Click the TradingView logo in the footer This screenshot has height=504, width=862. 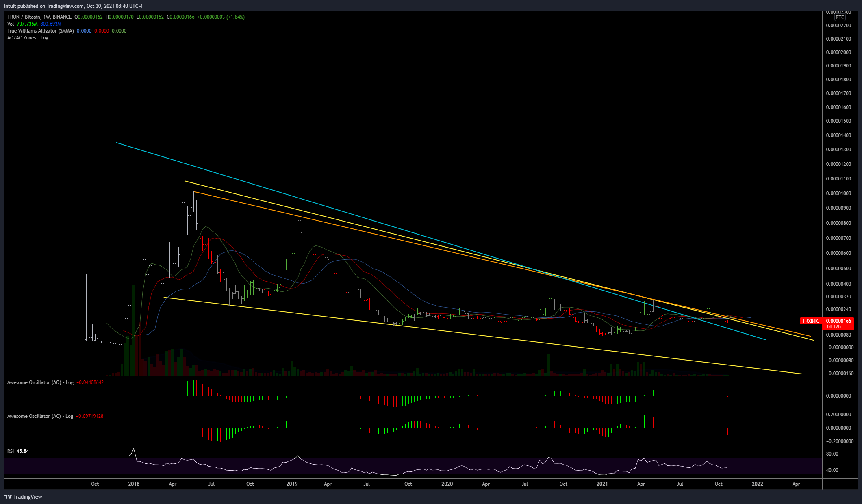tap(23, 497)
